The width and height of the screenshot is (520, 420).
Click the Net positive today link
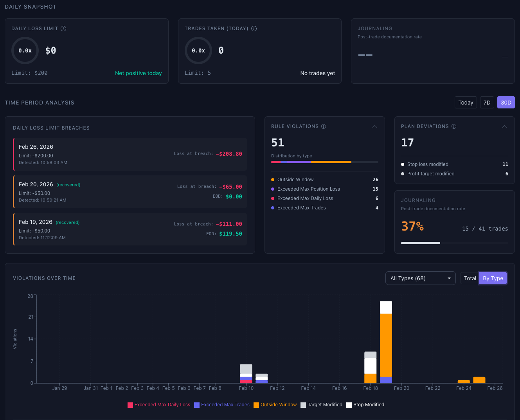pos(139,73)
